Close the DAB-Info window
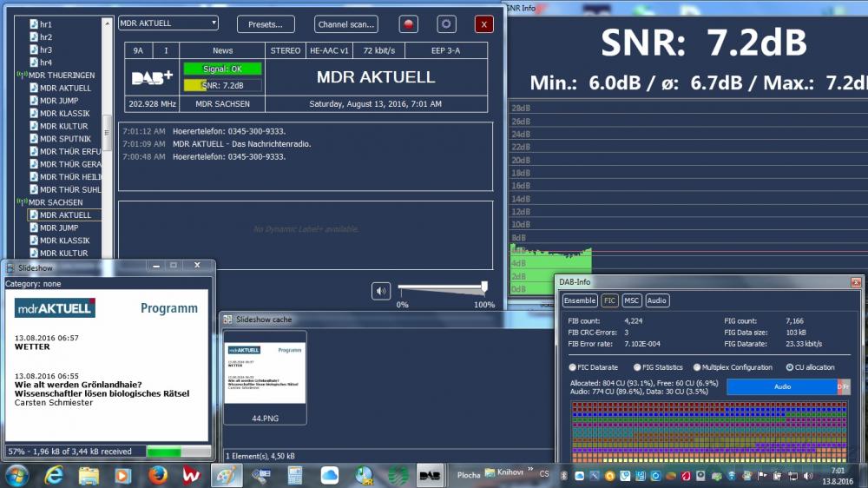Image resolution: width=868 pixels, height=488 pixels. click(856, 282)
